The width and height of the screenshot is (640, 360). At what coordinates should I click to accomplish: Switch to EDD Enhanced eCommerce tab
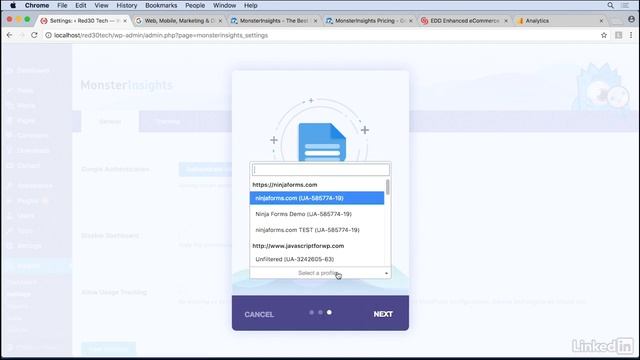[x=463, y=20]
